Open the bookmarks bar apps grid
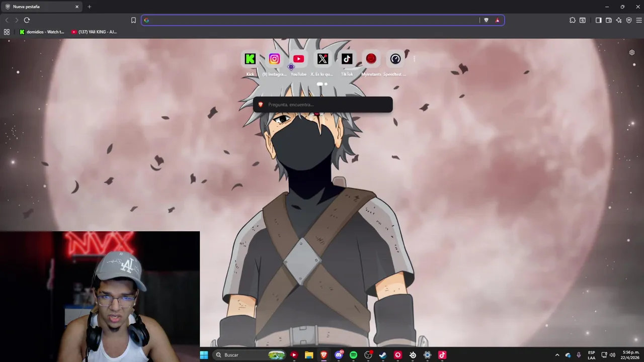The width and height of the screenshot is (644, 362). point(7,32)
